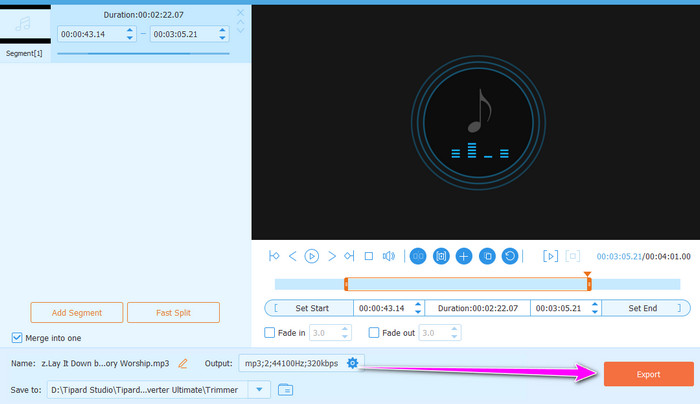Click the blue copy segment icon
This screenshot has width=700, height=404.
tap(487, 256)
